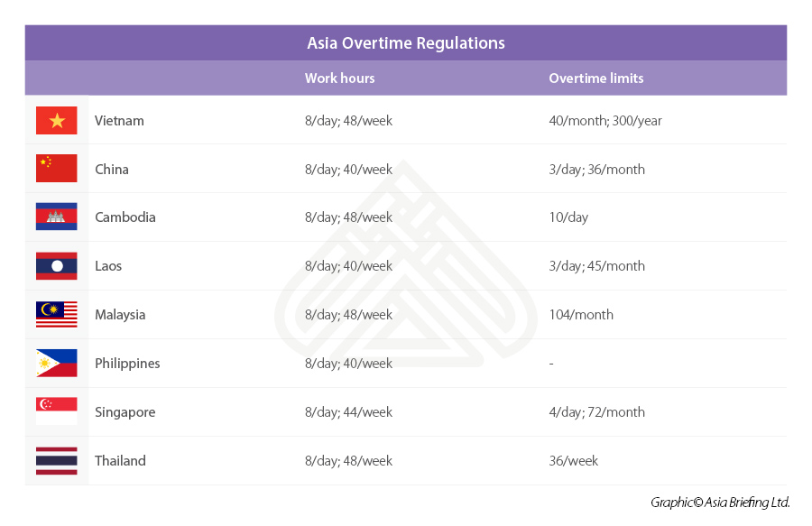
Task: Click Malaysia's 104/month overtime limit
Action: [580, 315]
